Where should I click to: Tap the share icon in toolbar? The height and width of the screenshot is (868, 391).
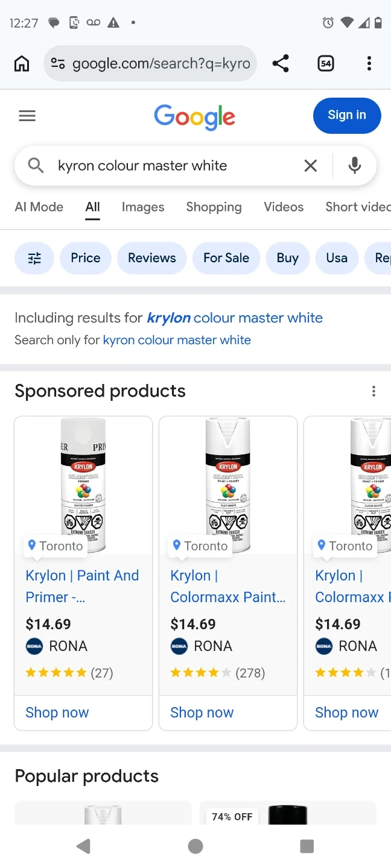[281, 63]
